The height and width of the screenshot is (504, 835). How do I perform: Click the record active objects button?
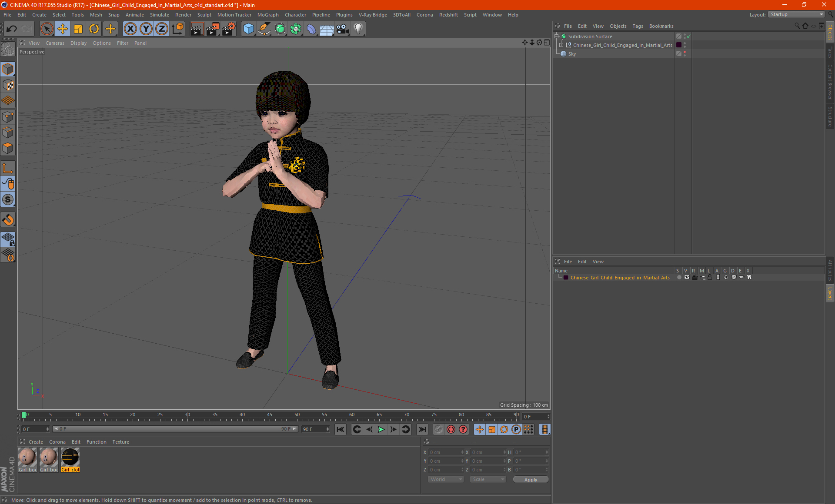[x=439, y=429]
